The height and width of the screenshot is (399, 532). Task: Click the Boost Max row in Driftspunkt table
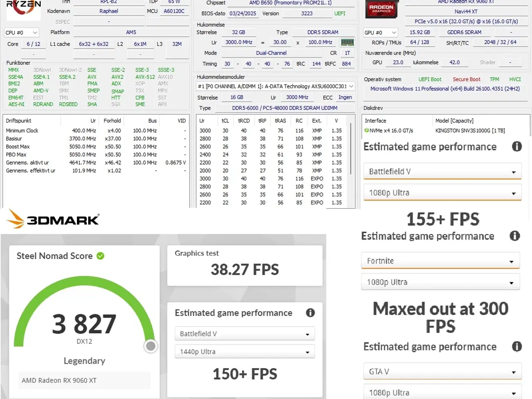click(96, 147)
